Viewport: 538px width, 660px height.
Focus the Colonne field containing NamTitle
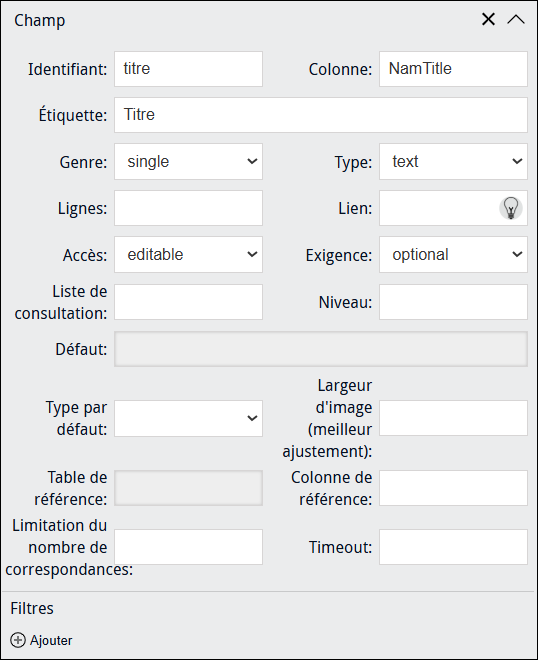453,69
